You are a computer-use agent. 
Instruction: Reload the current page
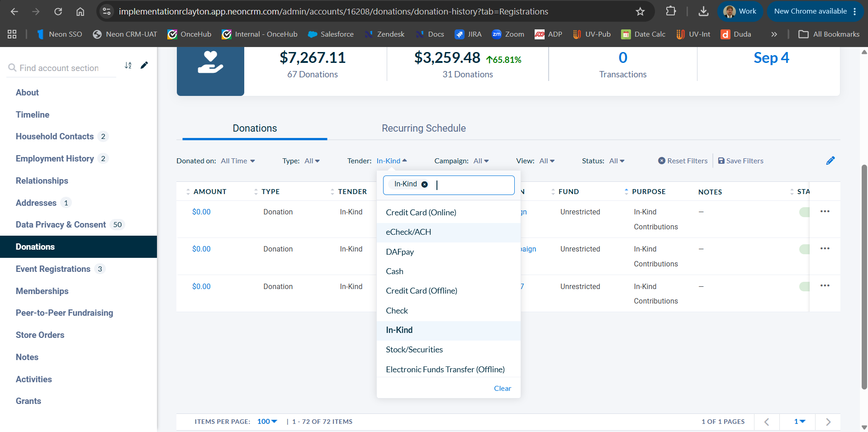pos(58,12)
